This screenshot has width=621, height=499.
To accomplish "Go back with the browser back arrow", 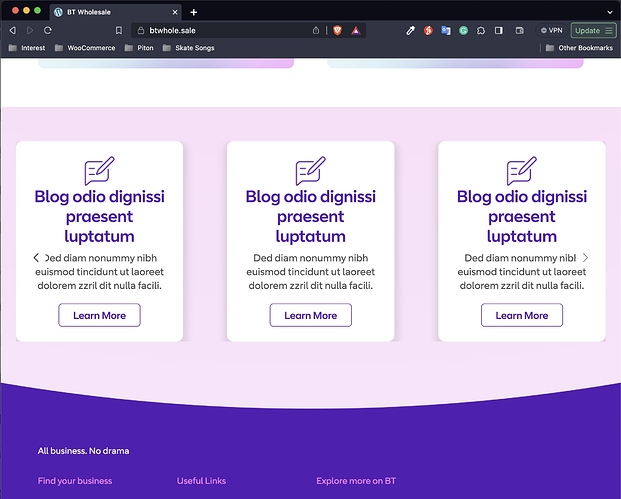I will [x=12, y=31].
